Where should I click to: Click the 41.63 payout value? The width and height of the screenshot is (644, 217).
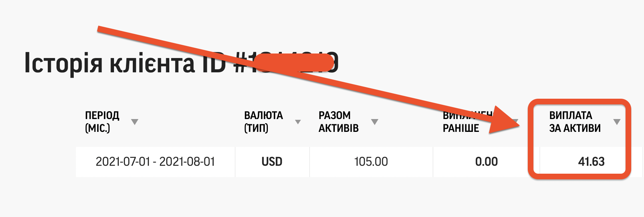[591, 162]
